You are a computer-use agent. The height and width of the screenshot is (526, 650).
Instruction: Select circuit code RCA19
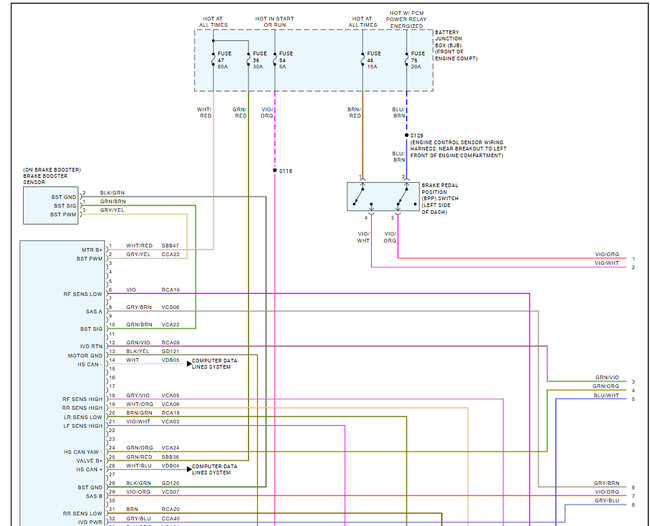point(170,290)
